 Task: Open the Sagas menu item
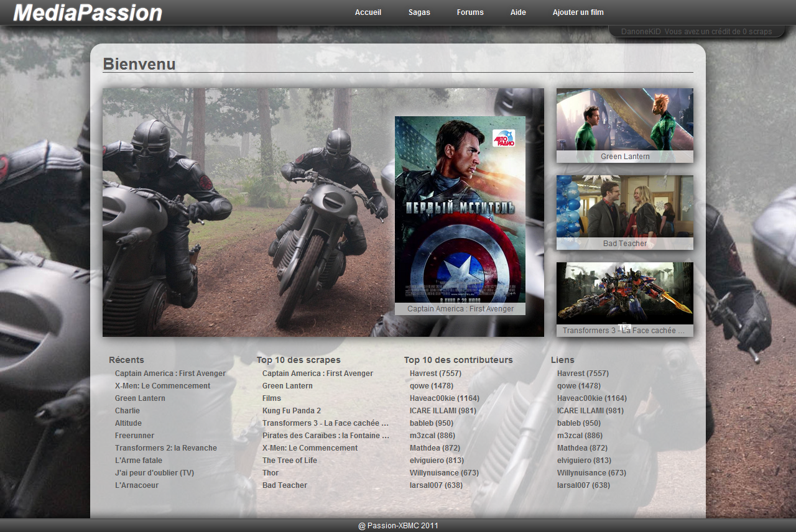click(x=419, y=12)
